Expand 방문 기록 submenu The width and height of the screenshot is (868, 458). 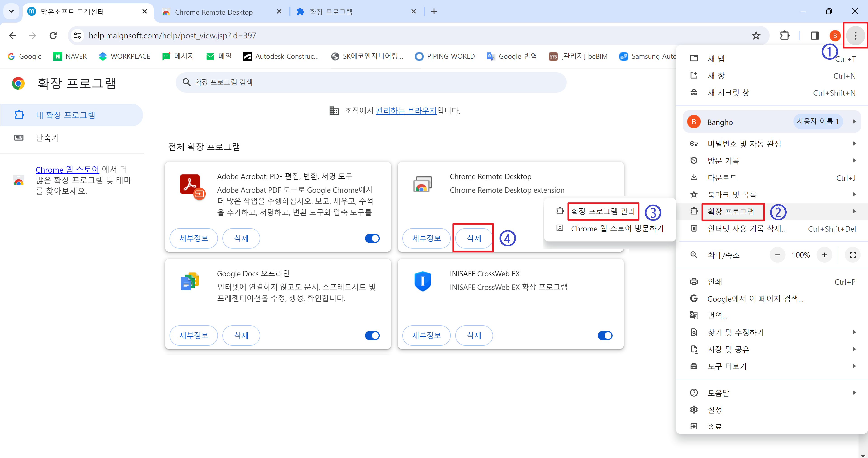coord(772,161)
